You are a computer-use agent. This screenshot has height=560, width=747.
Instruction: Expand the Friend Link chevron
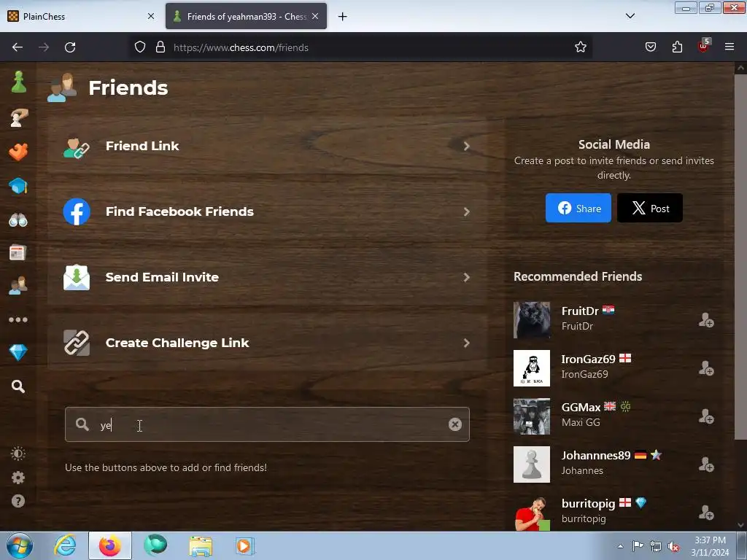(x=466, y=146)
